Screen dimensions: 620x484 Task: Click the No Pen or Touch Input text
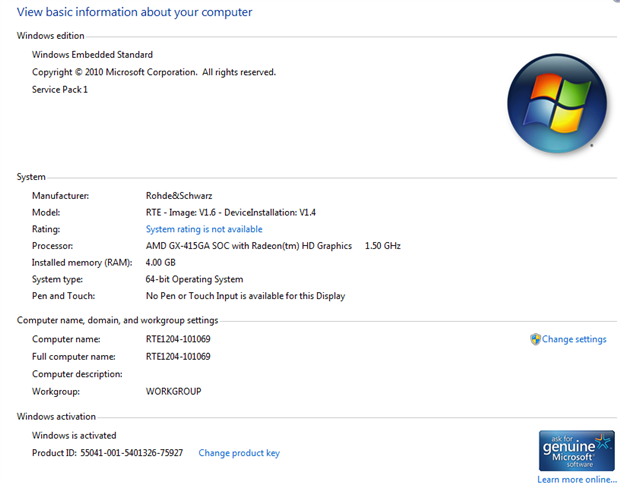(x=245, y=296)
